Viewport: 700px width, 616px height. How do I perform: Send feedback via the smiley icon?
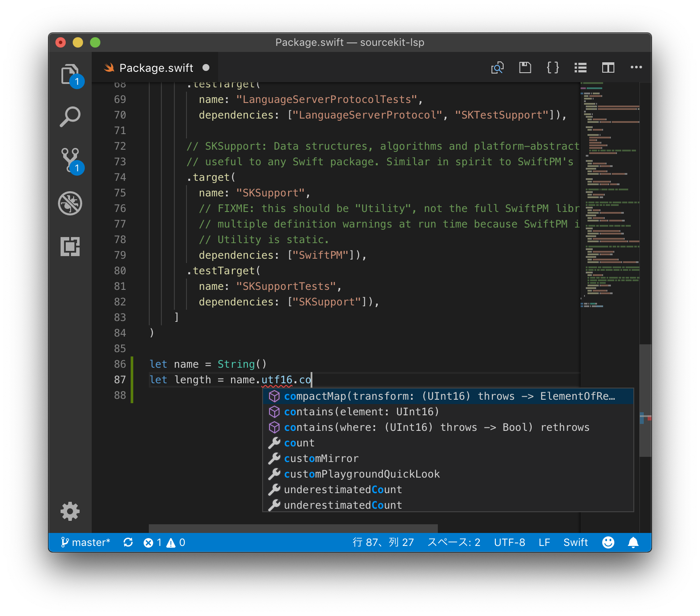coord(608,542)
